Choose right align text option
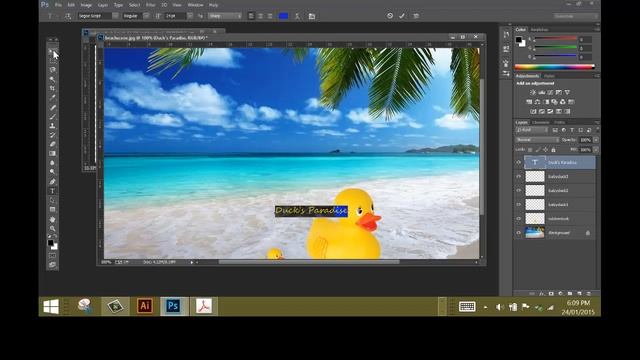Screen dimensions: 640x360 coord(270,16)
